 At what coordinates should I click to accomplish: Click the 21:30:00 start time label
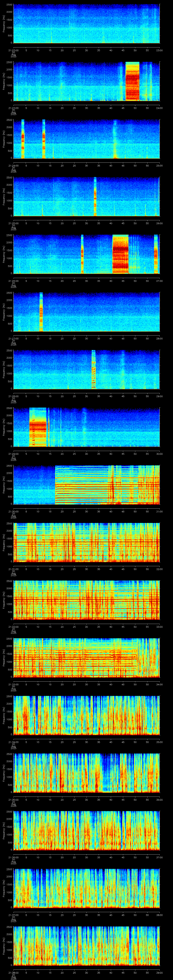[13, 511]
